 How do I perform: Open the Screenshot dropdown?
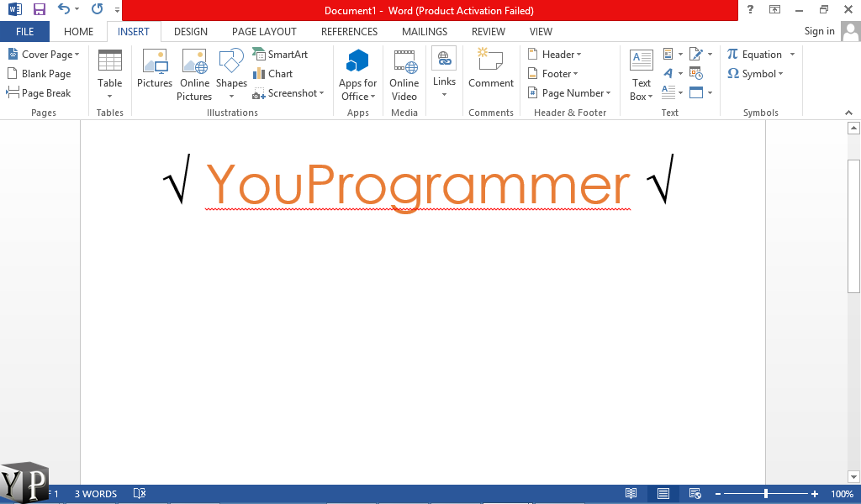[x=288, y=93]
